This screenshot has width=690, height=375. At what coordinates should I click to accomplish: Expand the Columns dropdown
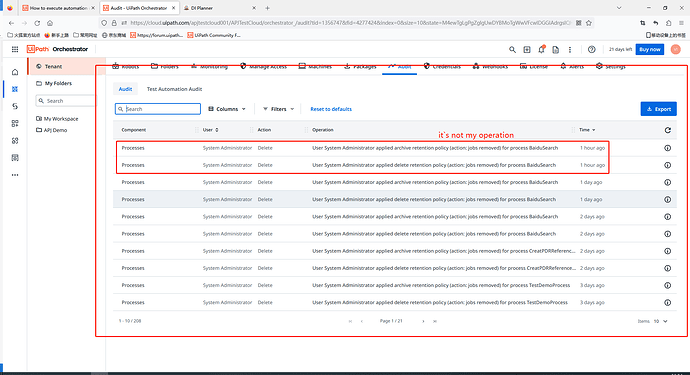(227, 109)
